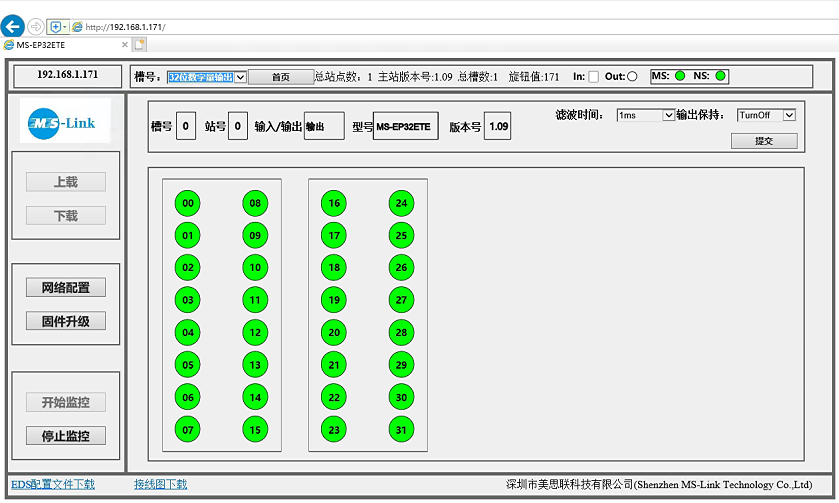Open a new browser tab
Image resolution: width=839 pixels, height=503 pixels.
(140, 45)
